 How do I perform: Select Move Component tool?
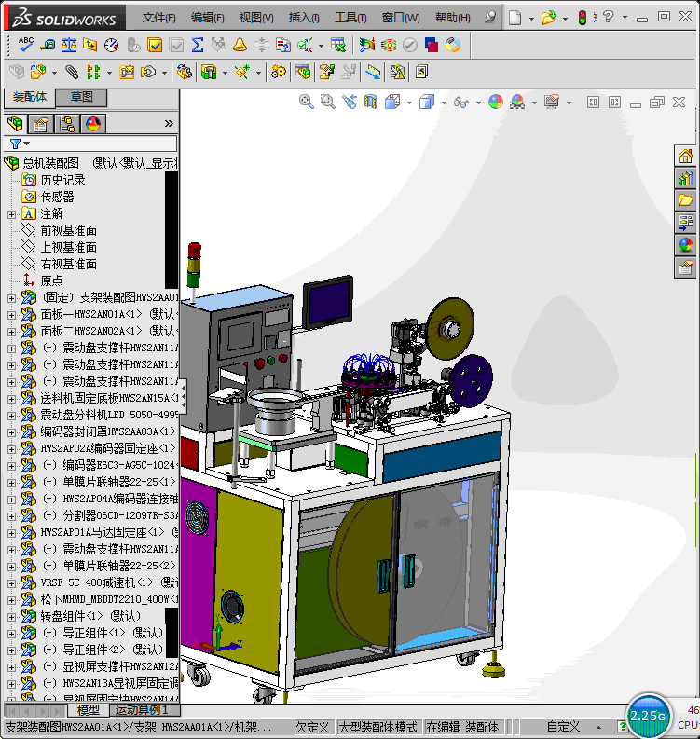click(x=149, y=72)
